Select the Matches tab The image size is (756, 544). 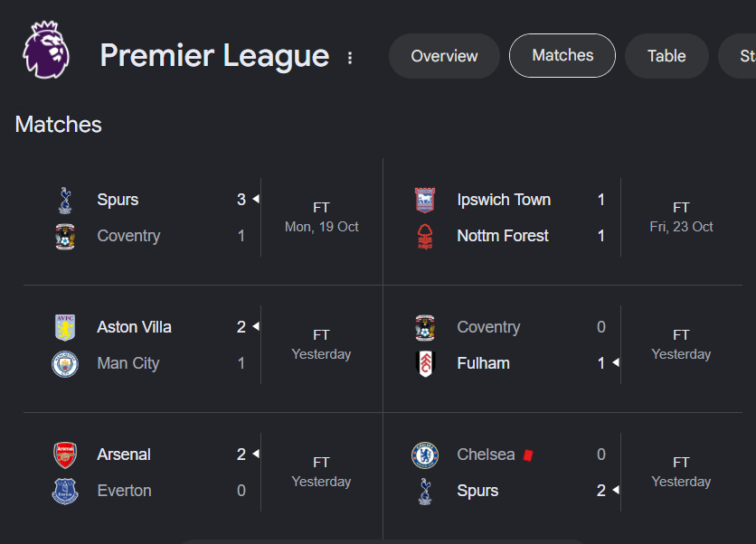[x=562, y=55]
